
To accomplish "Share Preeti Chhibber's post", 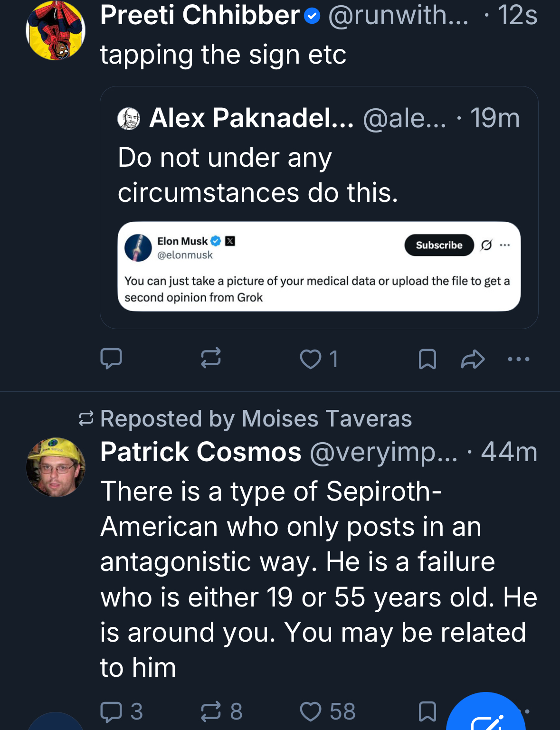I will tap(473, 359).
